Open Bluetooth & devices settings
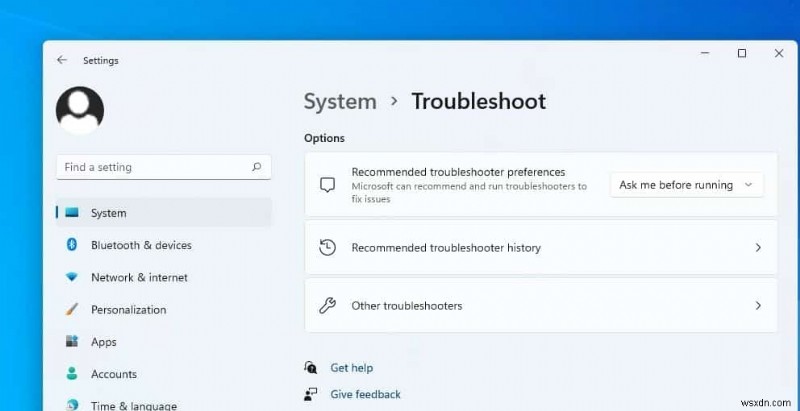 (141, 245)
